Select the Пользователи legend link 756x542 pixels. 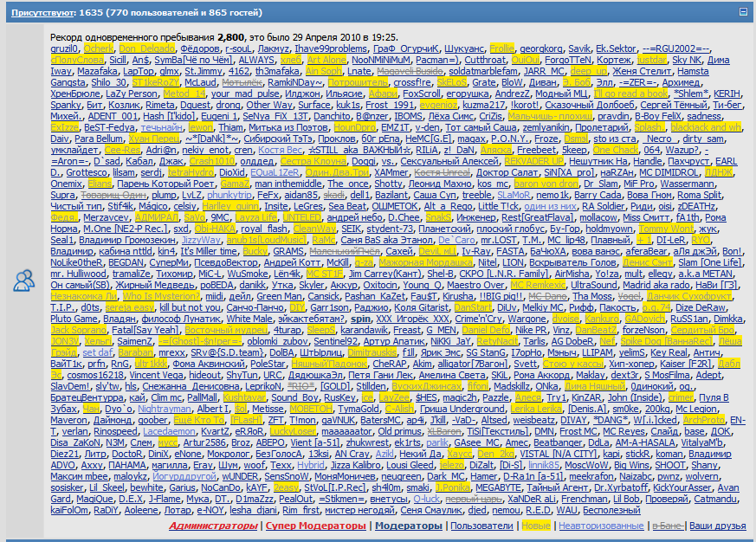click(x=481, y=526)
